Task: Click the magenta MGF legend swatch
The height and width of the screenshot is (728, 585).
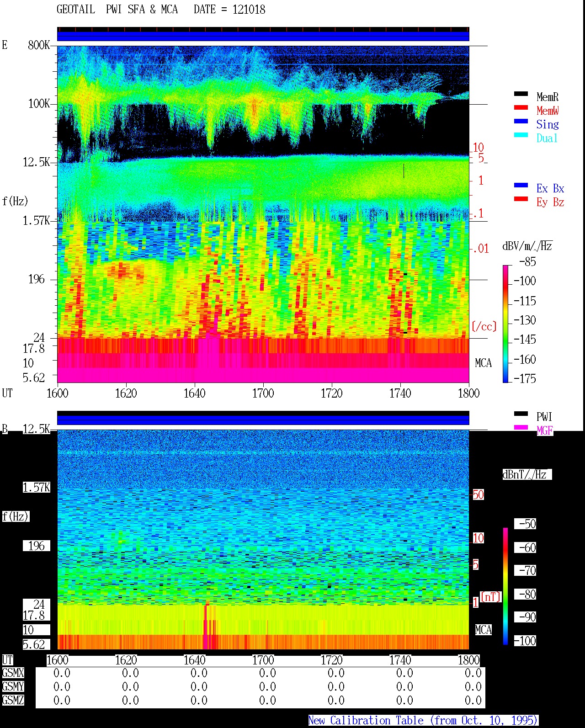Action: click(521, 427)
